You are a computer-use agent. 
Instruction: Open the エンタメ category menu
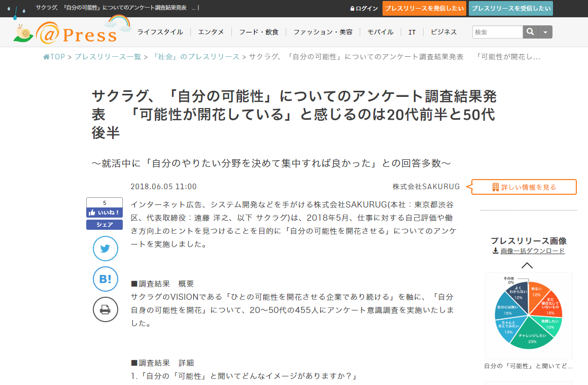tap(211, 32)
